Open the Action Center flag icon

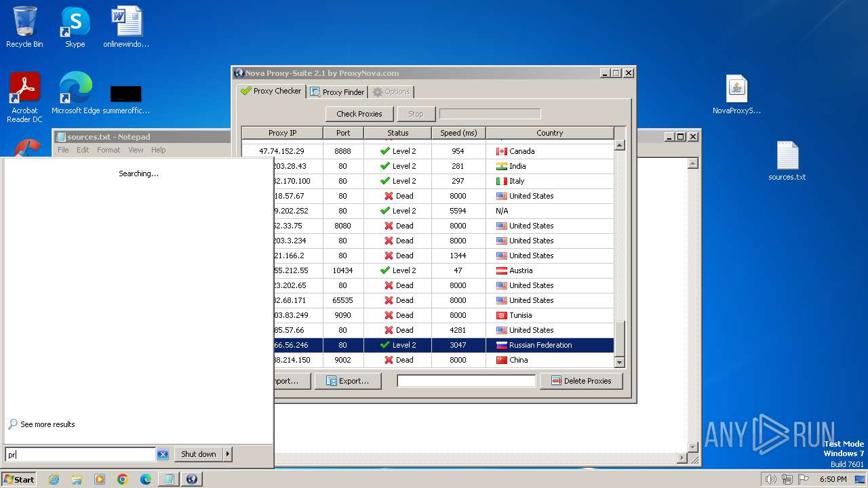click(x=804, y=479)
